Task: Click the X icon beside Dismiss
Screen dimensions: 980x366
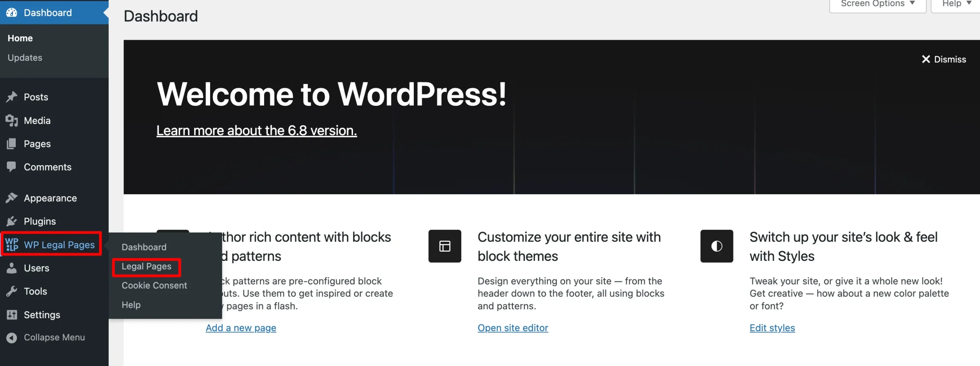Action: pos(926,59)
